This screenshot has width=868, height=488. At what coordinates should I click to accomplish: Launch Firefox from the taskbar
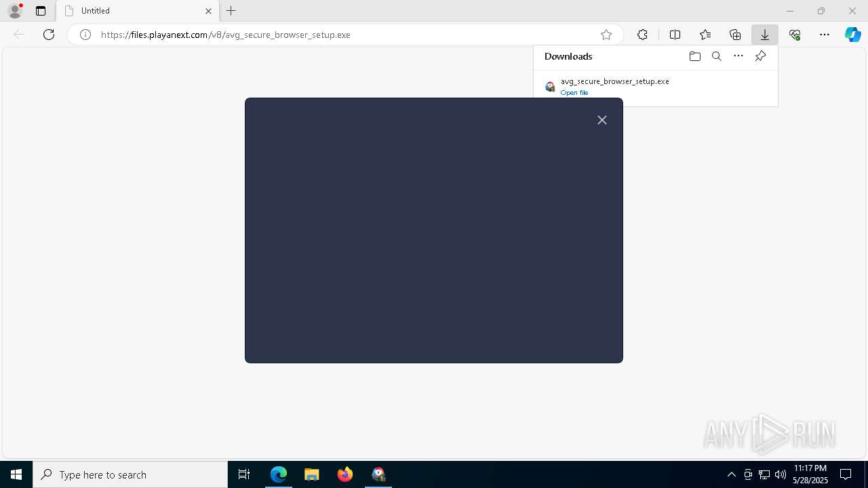(x=345, y=474)
